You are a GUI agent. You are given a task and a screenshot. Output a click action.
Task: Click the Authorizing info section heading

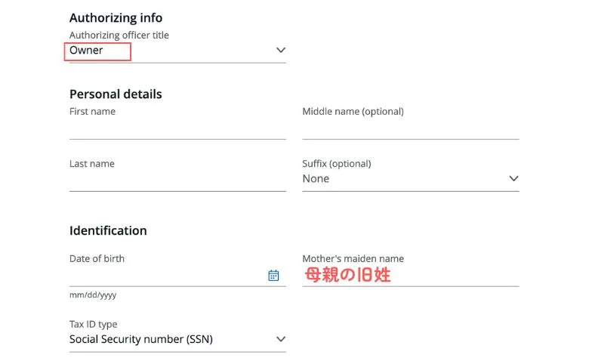[x=116, y=18]
